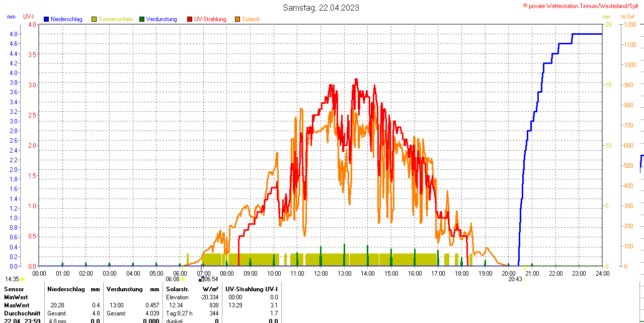This screenshot has width=644, height=323.
Task: Click the Solarstr. legend label text
Action: pos(251,19)
